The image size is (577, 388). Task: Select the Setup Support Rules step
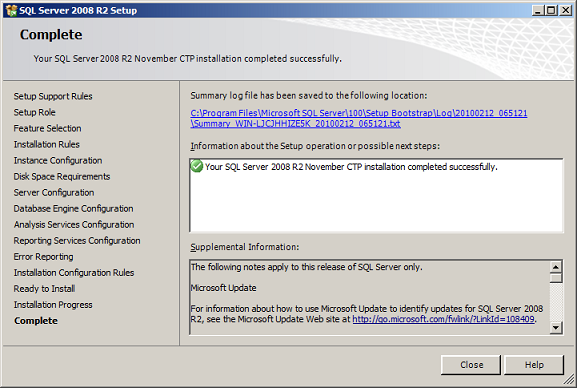[53, 96]
